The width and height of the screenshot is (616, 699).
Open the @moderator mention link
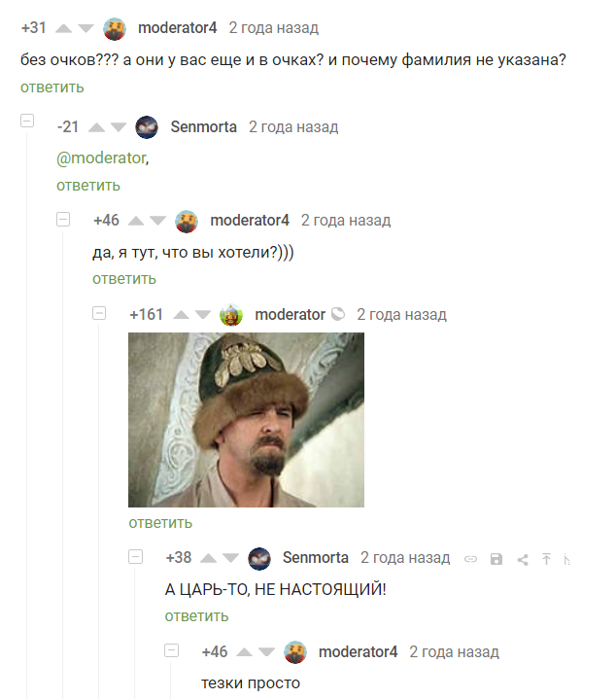[x=101, y=157]
